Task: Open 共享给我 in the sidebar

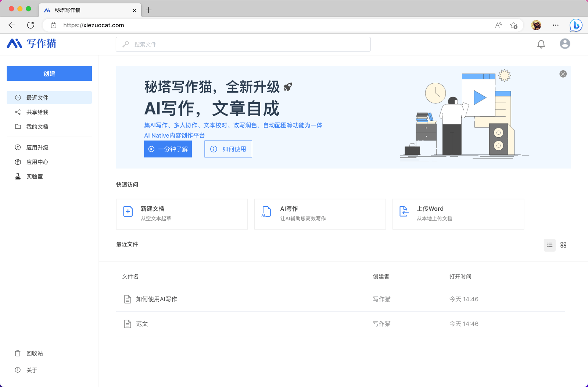Action: (49, 112)
